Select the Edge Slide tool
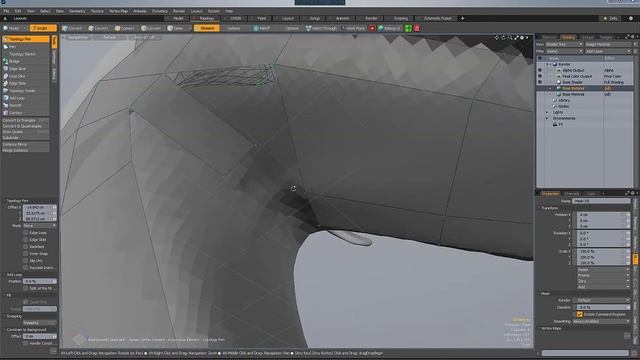This screenshot has width=640, height=360. coord(26,83)
